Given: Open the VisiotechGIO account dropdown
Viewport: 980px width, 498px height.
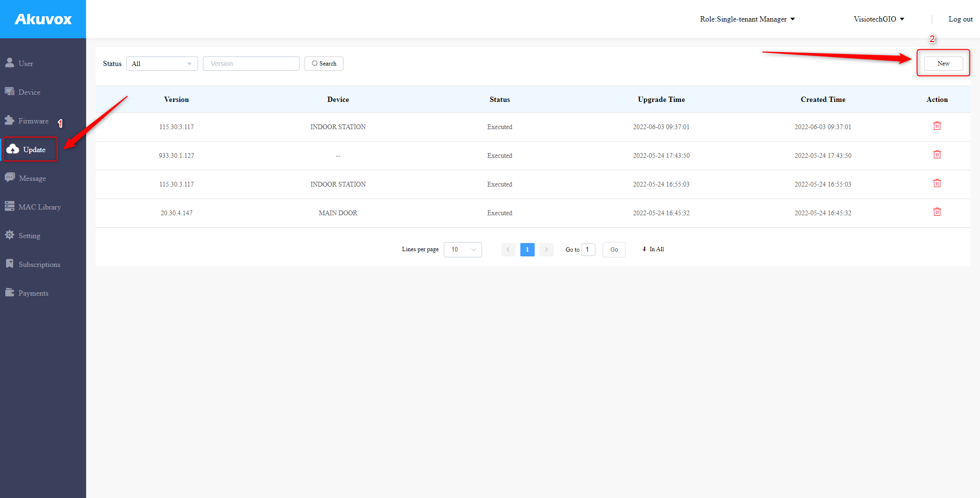Looking at the screenshot, I should pyautogui.click(x=879, y=19).
